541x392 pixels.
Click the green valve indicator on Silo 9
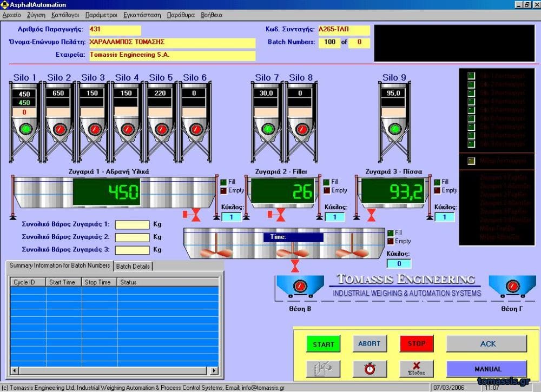click(x=394, y=129)
